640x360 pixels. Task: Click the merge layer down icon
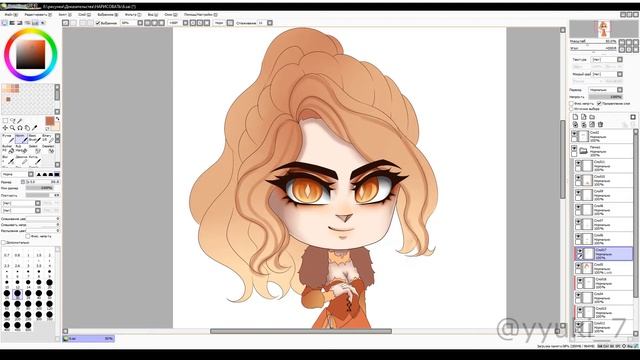point(584,124)
